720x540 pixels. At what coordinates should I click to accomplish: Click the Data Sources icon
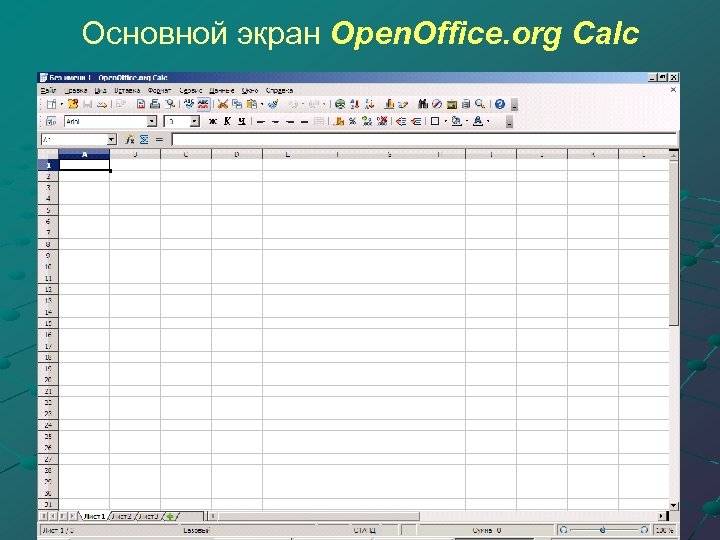click(466, 104)
